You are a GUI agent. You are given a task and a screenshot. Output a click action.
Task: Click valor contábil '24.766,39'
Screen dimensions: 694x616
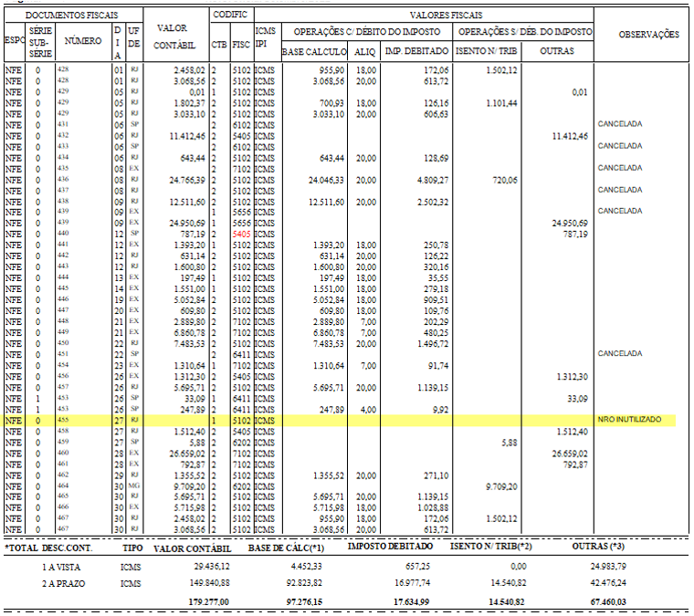[188, 180]
